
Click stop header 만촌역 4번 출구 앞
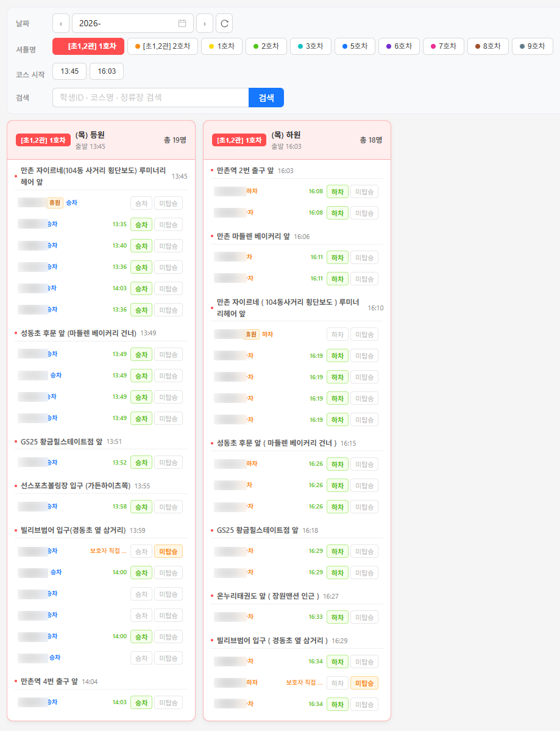(x=49, y=681)
